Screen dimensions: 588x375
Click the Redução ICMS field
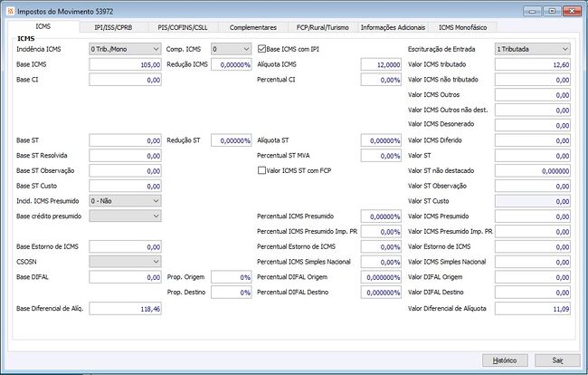click(x=231, y=64)
